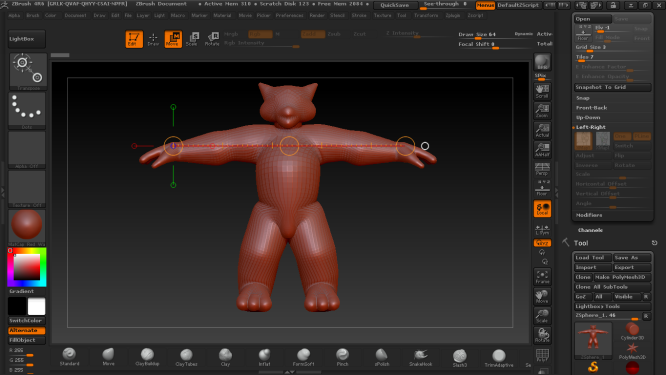666x375 pixels.
Task: Toggle the Edit mode button
Action: tap(134, 39)
